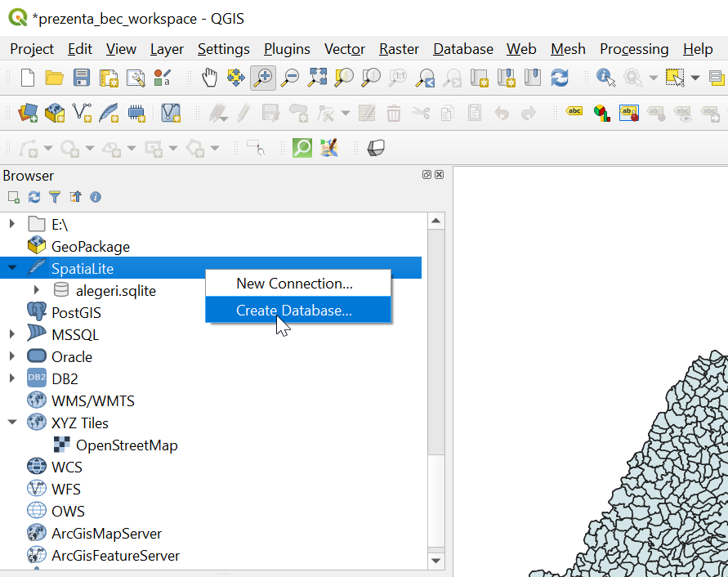The height and width of the screenshot is (577, 728).
Task: Select the GeoPackage browser item
Action: [x=91, y=247]
